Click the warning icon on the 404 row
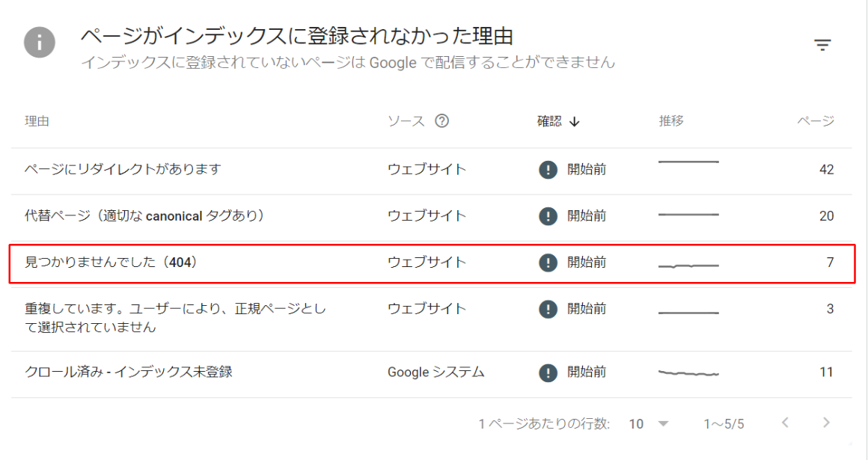868x460 pixels. point(548,262)
